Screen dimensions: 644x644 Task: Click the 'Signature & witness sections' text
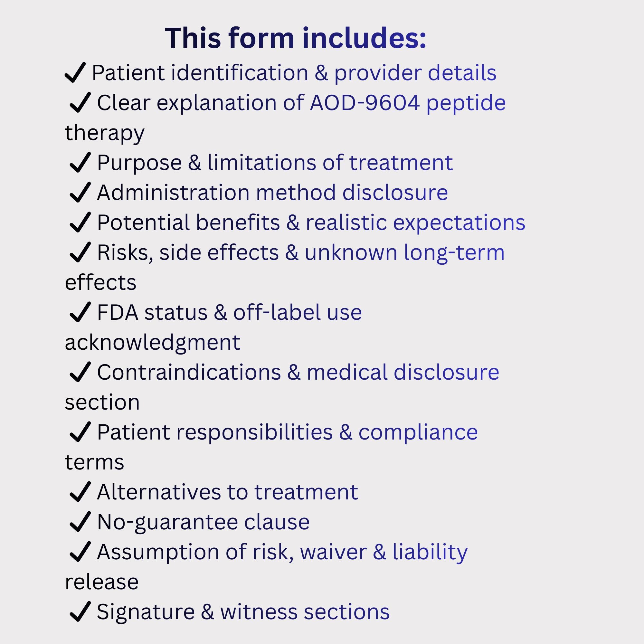(x=243, y=612)
